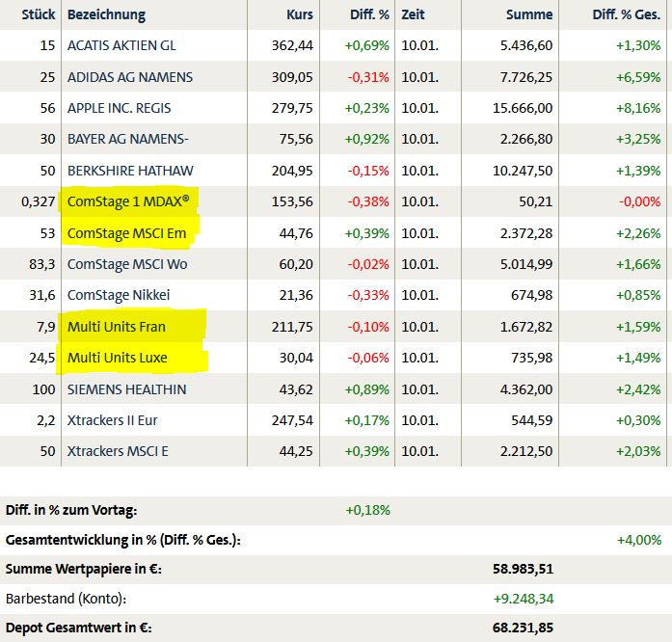Select ComStage MSCI Wo sum 5.014,99

point(526,264)
